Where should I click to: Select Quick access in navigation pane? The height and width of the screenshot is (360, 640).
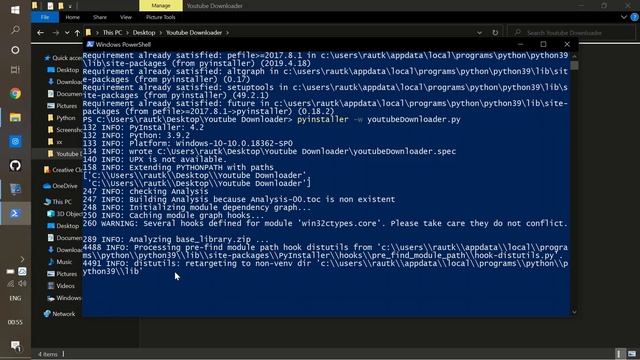point(63,58)
